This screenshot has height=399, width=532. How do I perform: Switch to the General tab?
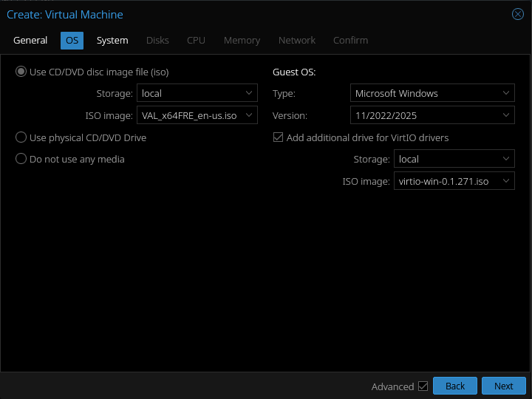(x=30, y=41)
